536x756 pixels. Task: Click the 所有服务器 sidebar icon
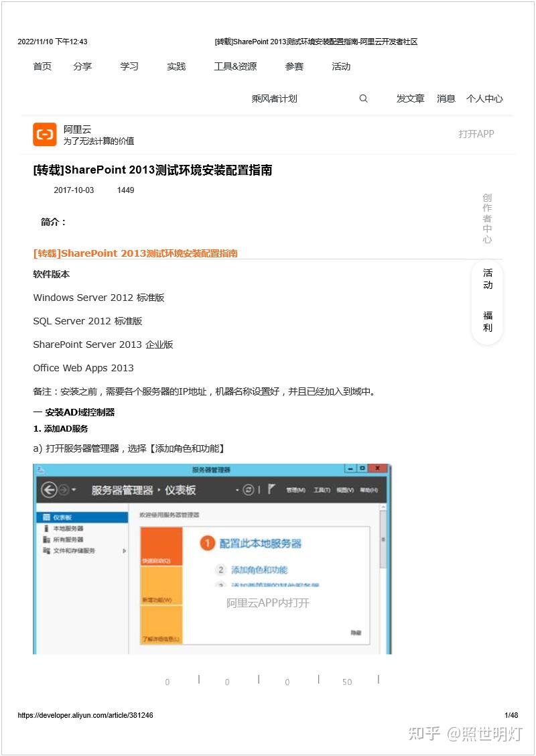(46, 540)
